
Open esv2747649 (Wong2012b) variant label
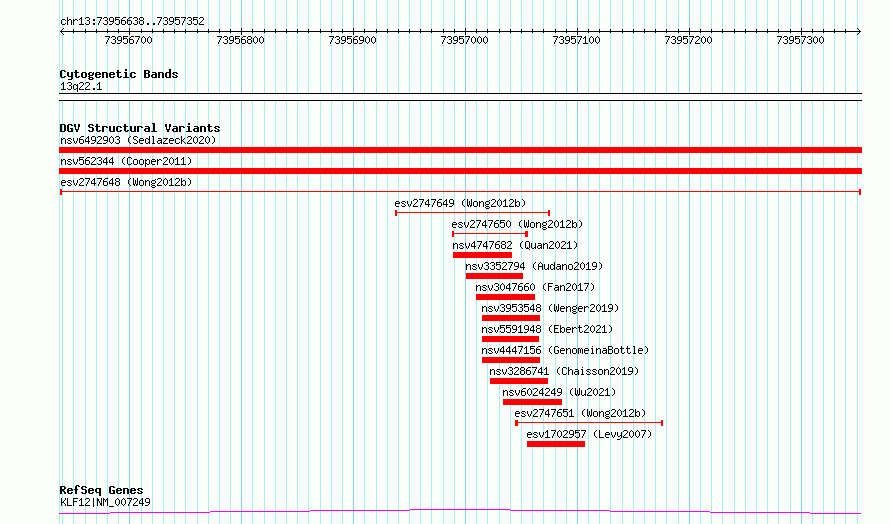tap(460, 203)
